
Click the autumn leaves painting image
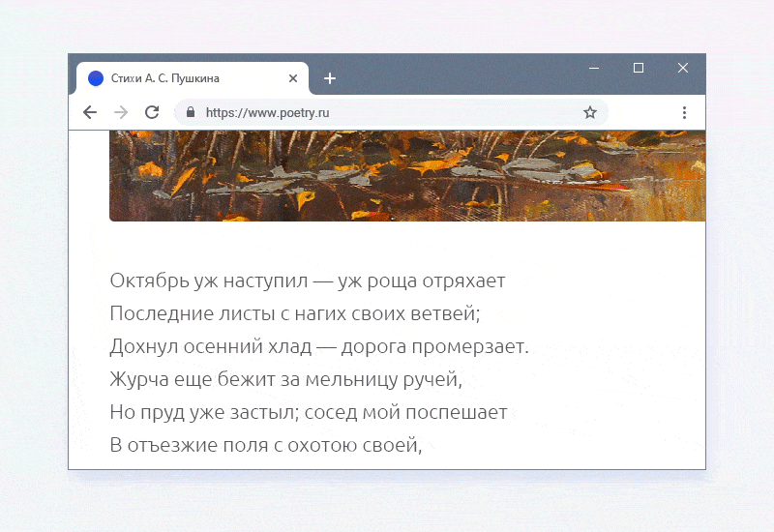coord(407,176)
